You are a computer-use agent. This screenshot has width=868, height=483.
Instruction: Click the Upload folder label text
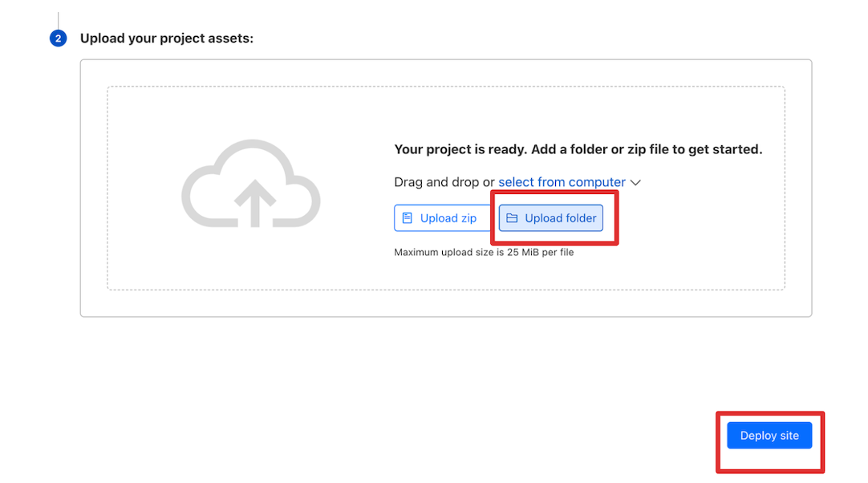[x=561, y=218]
